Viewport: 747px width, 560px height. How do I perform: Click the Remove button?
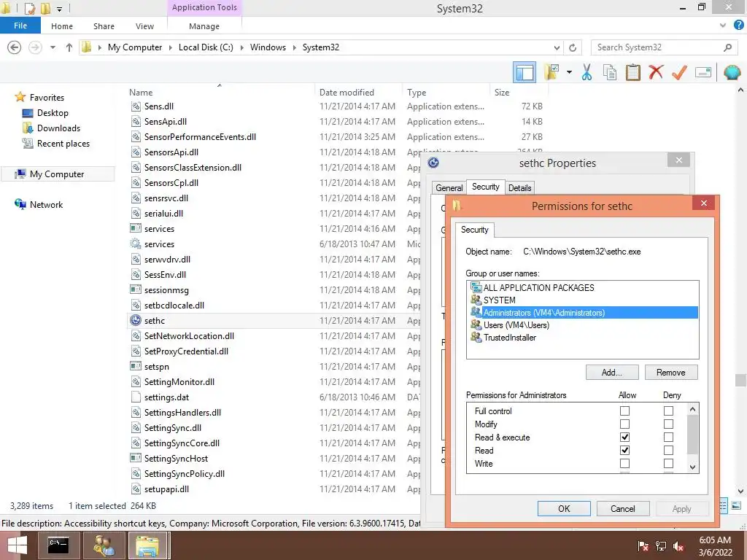tap(671, 373)
